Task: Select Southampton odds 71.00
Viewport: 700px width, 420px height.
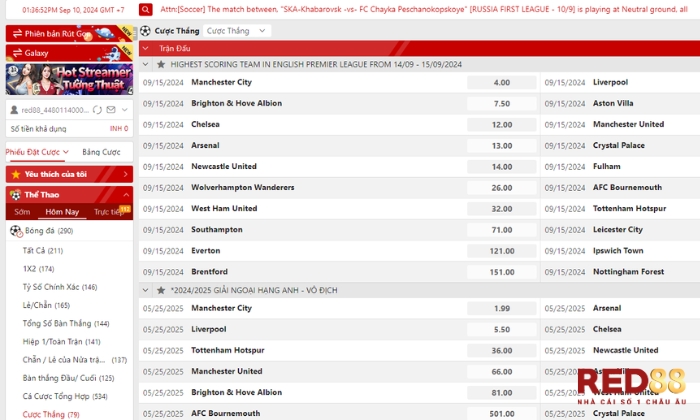Action: pos(502,230)
